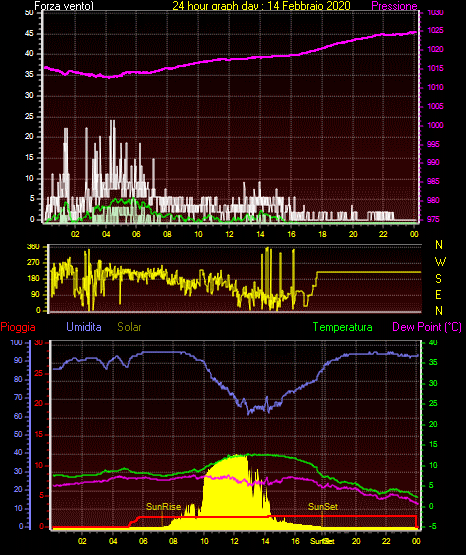Viewport: 466px width, 555px height.
Task: Click the Forza vento title label
Action: pyautogui.click(x=64, y=6)
